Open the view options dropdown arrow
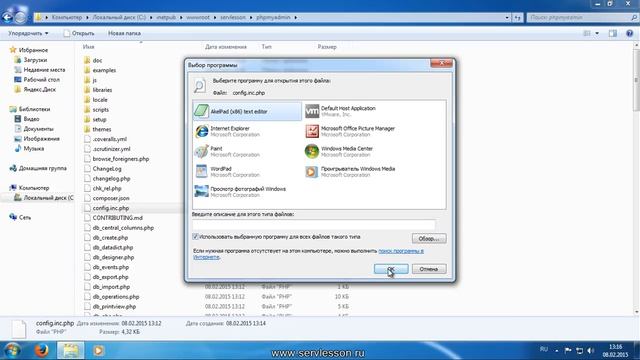The image size is (640, 360). [597, 33]
